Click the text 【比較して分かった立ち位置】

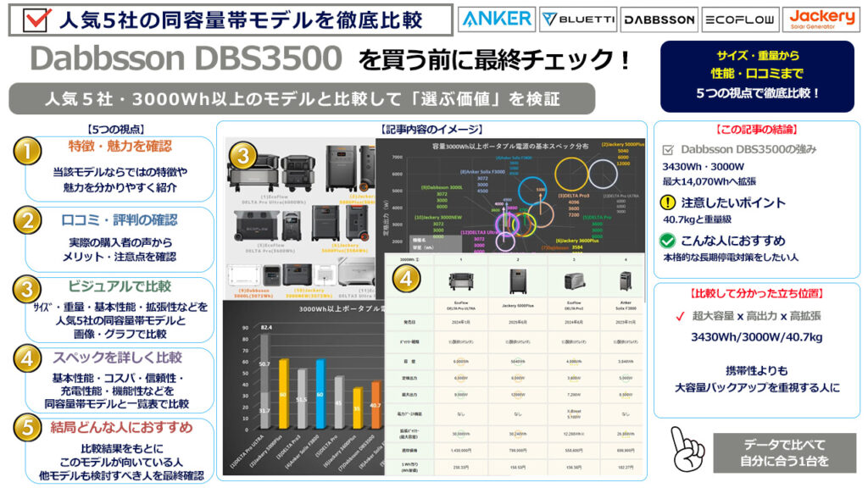[x=756, y=293]
